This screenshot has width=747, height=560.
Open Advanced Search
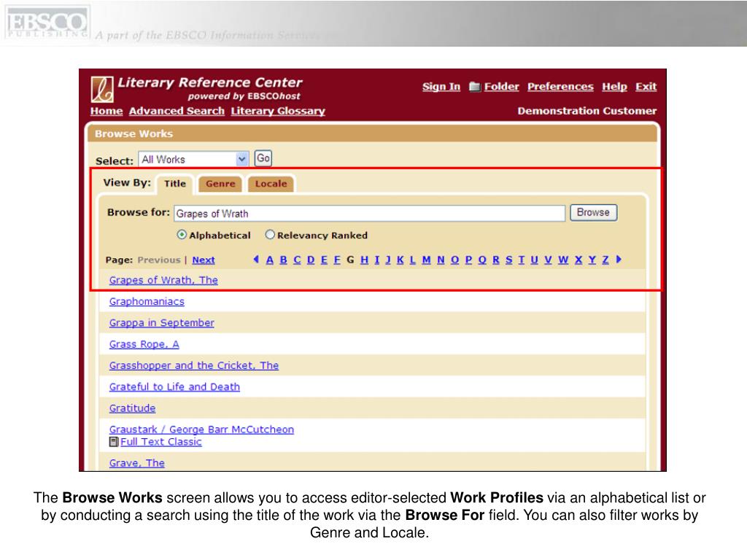(x=177, y=111)
